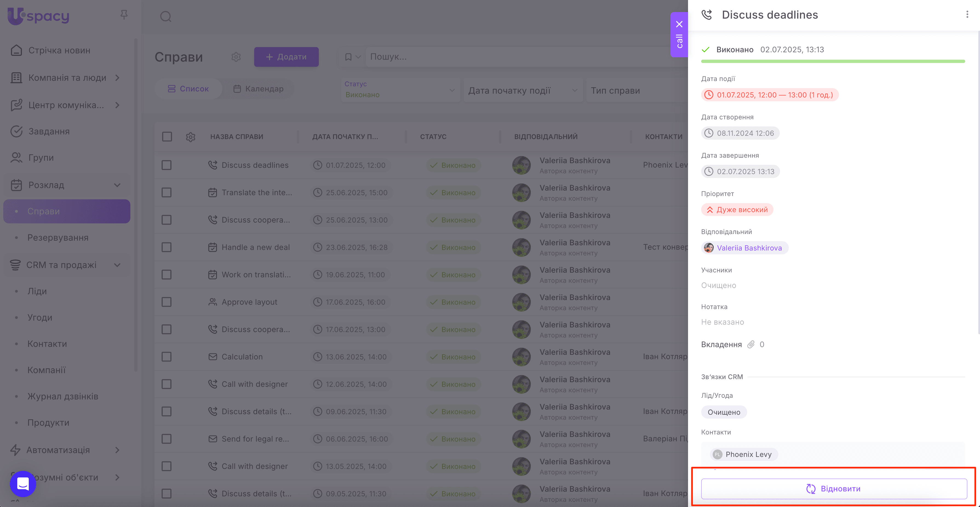Click the search magnifier icon in top bar
The width and height of the screenshot is (980, 507).
(x=165, y=16)
